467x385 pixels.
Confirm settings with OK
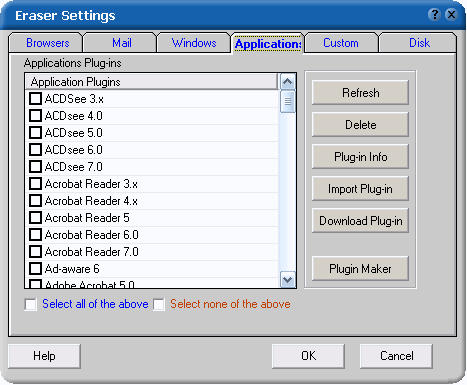tap(308, 356)
